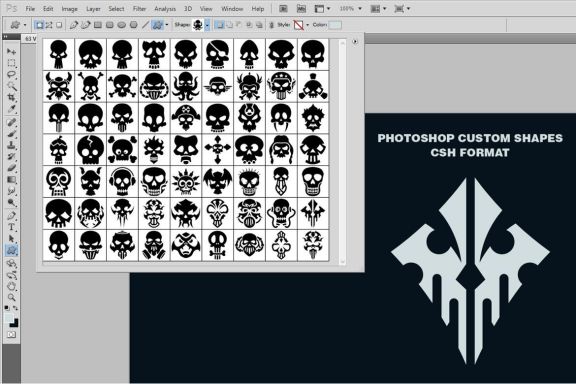The image size is (576, 384).
Task: Choose the Ellipse tool in the options bar
Action: coord(122,25)
